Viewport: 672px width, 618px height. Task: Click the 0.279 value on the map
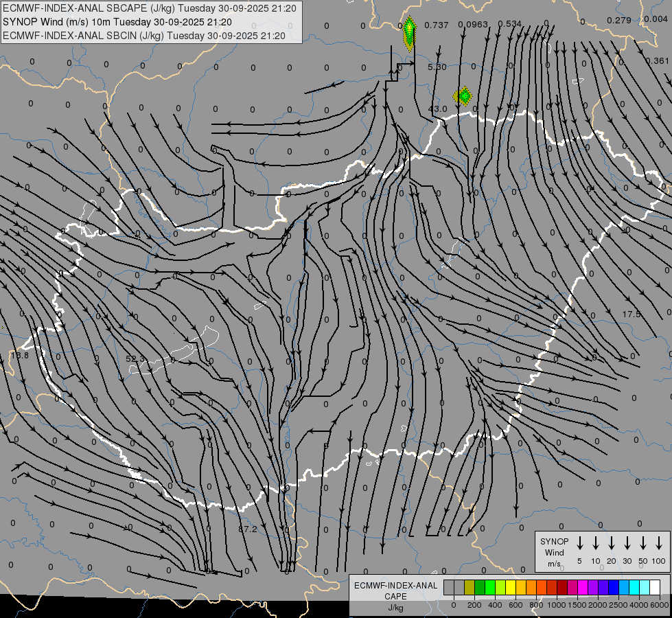619,20
